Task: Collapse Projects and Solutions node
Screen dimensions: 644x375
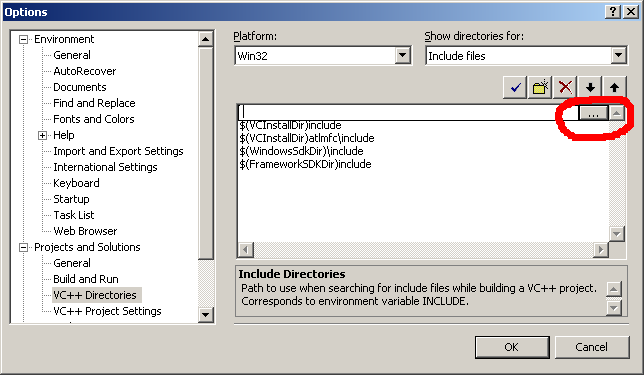Action: click(x=23, y=247)
